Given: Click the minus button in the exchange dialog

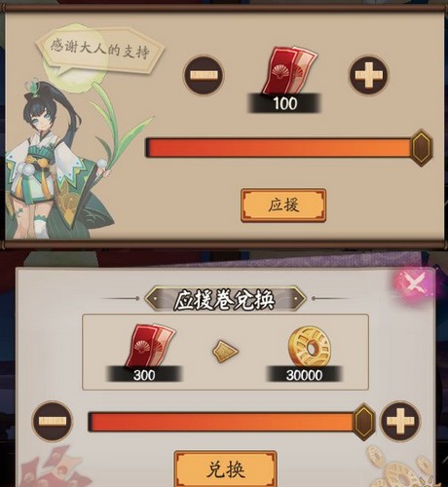Looking at the screenshot, I should (53, 421).
